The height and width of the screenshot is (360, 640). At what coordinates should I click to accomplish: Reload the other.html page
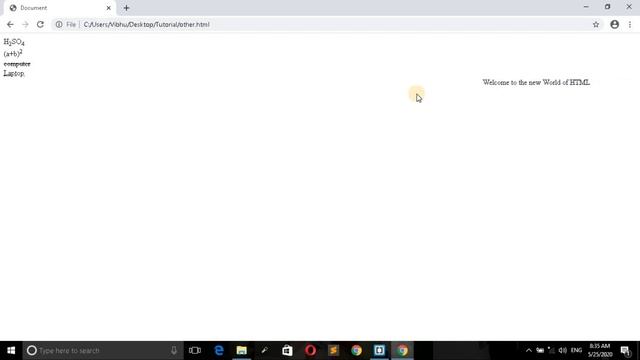[x=40, y=24]
